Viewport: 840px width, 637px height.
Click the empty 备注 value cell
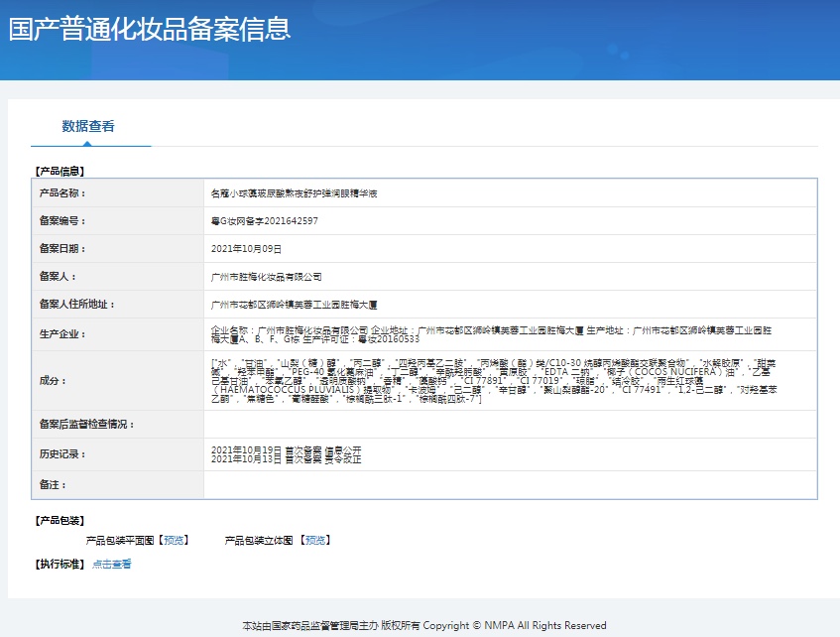pyautogui.click(x=510, y=484)
